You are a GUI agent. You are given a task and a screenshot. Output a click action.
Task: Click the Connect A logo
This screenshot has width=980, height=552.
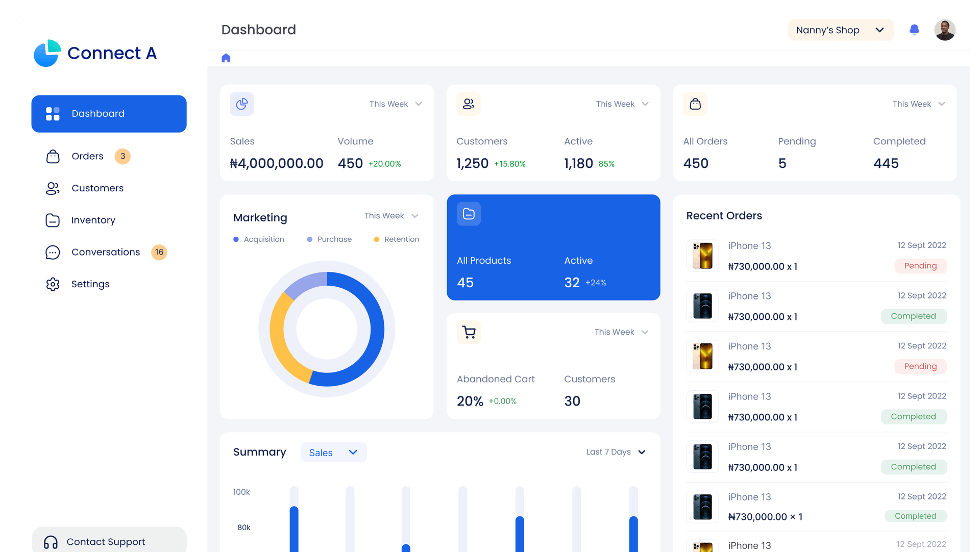[x=95, y=53]
